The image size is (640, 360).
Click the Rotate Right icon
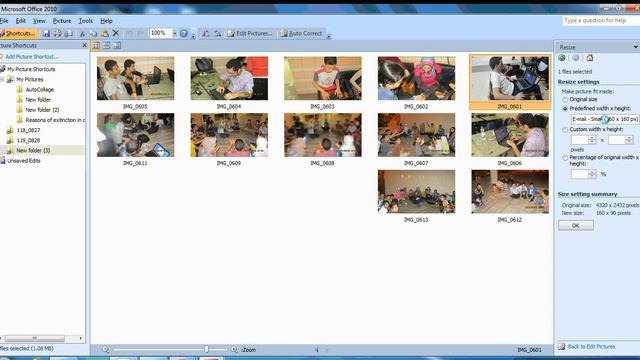click(x=218, y=33)
